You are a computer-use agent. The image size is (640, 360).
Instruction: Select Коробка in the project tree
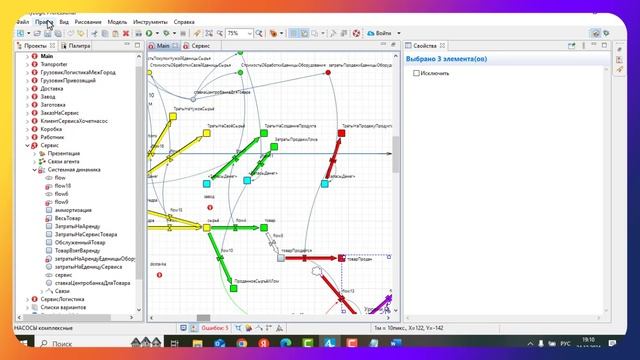coord(51,129)
